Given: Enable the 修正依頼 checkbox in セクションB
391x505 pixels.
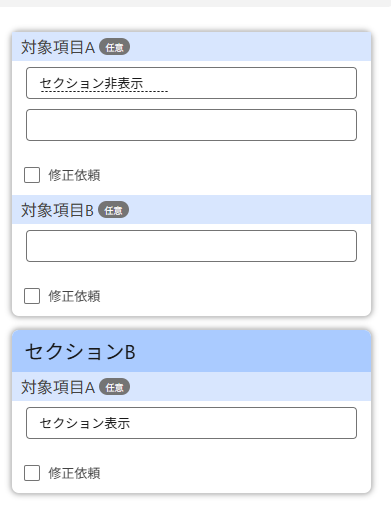Looking at the screenshot, I should coord(32,473).
